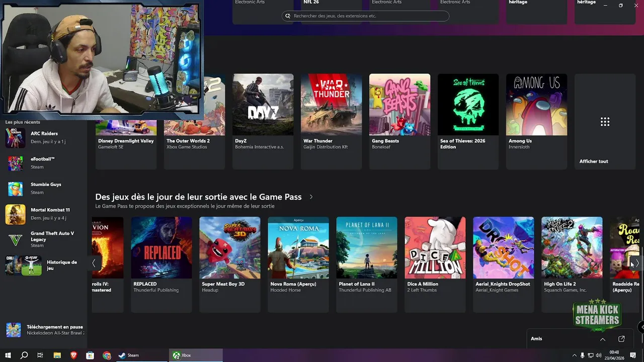Open the Super Meat Boy 3D card
Screen dimensions: 644x362
point(229,264)
